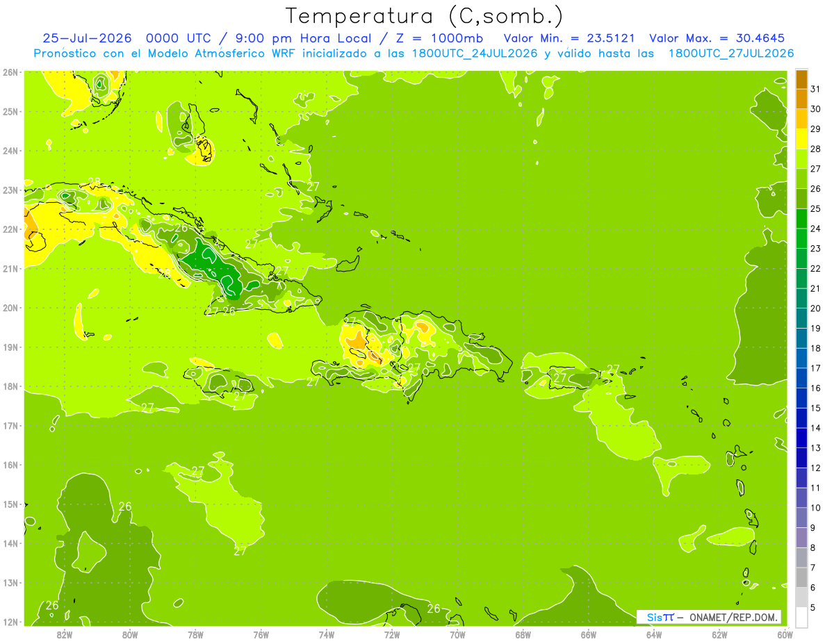Screen dimensions: 834x644
Task: Click the dark orange swatch above 31
Action: click(x=801, y=79)
